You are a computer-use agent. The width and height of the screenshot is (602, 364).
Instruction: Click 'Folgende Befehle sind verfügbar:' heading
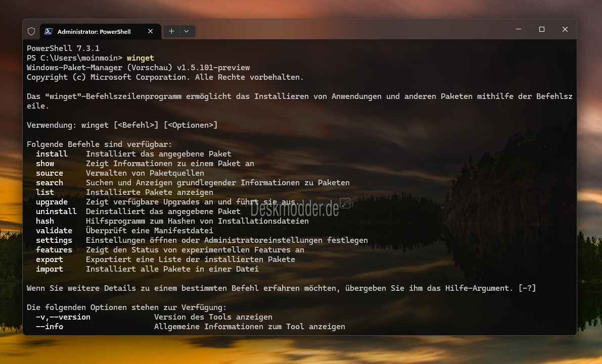tap(100, 144)
